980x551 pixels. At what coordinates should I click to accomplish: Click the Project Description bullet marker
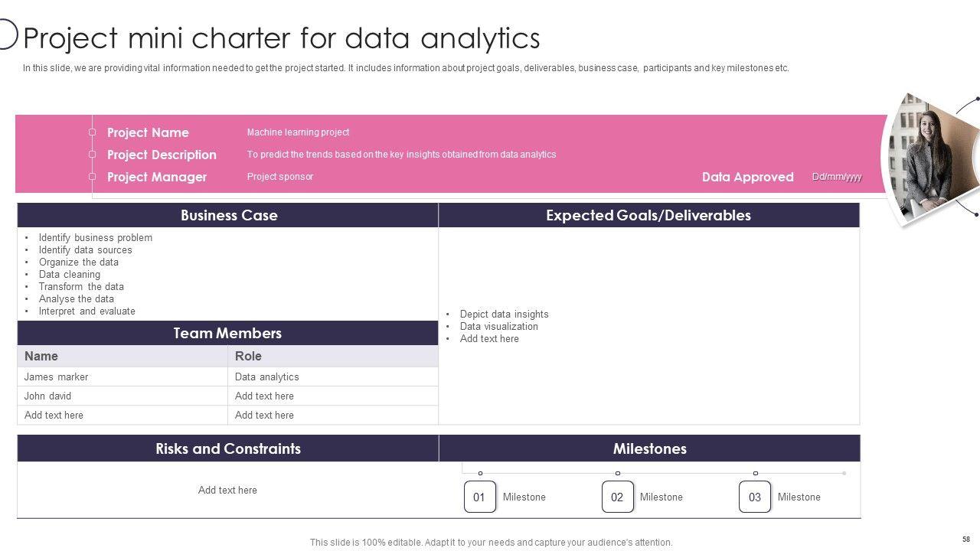92,155
